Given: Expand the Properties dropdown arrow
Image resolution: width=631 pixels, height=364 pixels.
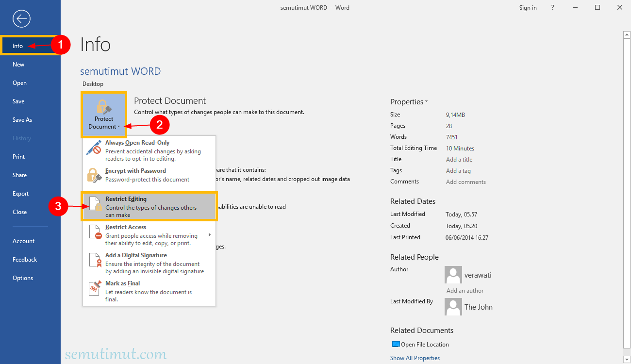Looking at the screenshot, I should (x=426, y=102).
